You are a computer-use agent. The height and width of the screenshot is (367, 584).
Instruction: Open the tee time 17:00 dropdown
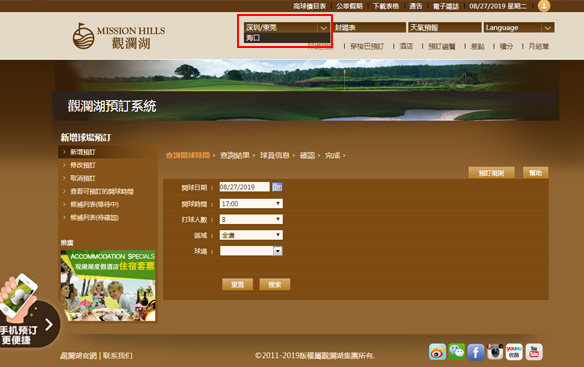[251, 203]
